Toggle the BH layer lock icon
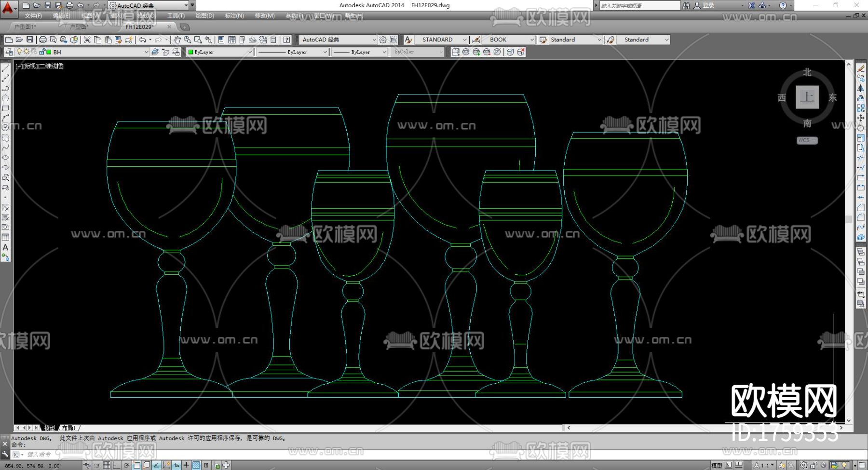The width and height of the screenshot is (868, 470). (x=41, y=52)
